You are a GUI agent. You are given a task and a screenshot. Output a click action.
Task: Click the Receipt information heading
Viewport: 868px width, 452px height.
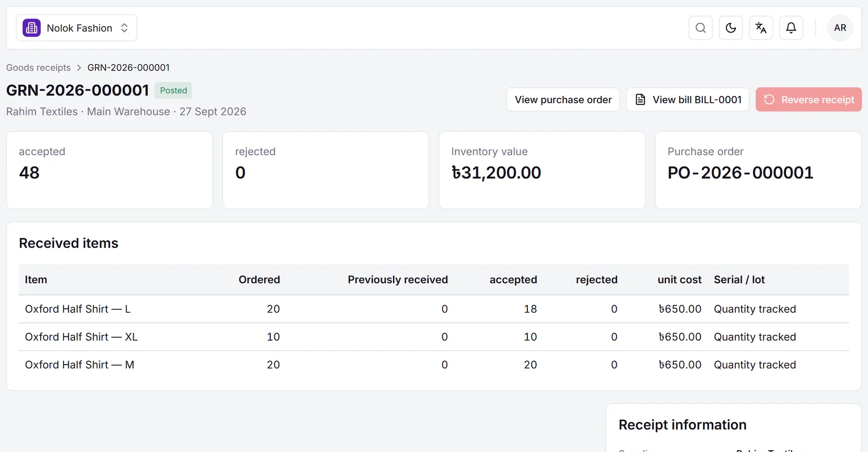(x=682, y=425)
